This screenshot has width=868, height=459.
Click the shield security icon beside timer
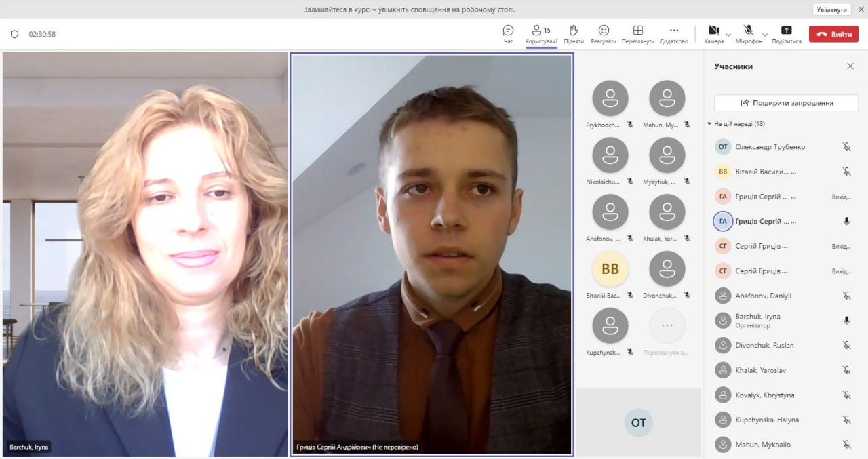[x=14, y=34]
